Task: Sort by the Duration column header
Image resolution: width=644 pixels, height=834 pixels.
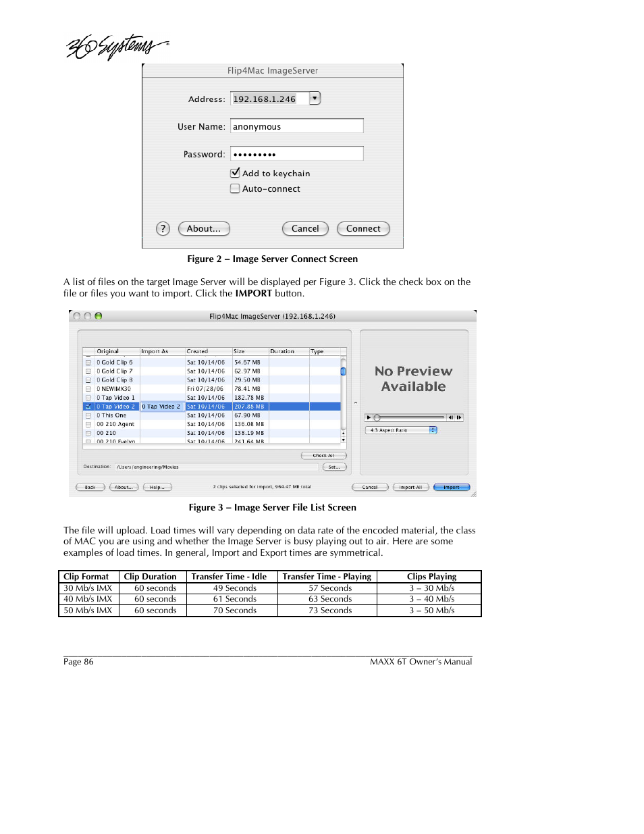Action: 289,351
